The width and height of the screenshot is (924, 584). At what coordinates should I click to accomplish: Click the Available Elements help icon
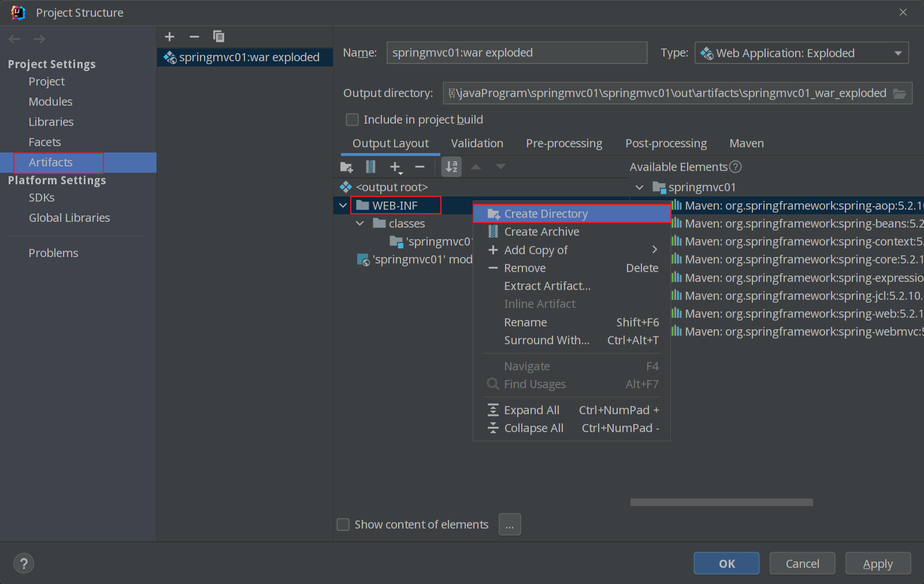735,167
